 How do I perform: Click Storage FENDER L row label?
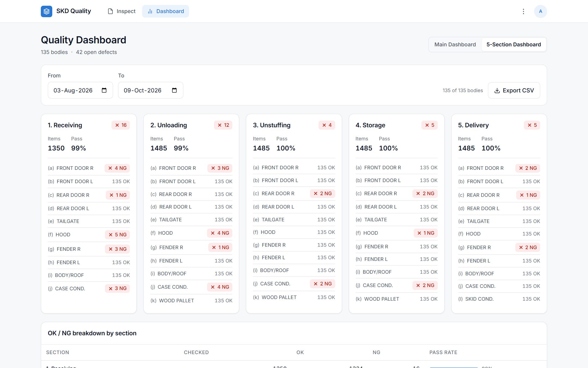click(x=376, y=259)
